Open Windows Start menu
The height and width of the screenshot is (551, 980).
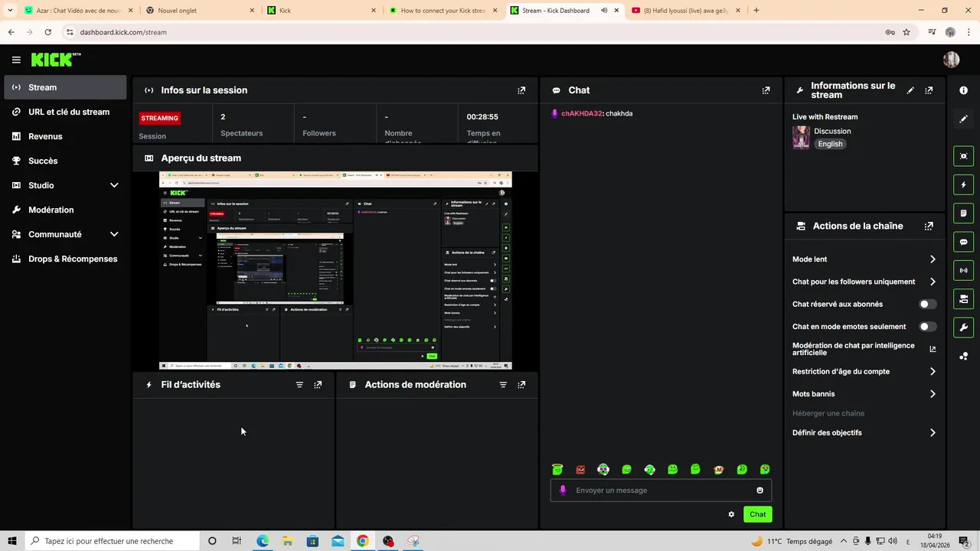coord(12,541)
